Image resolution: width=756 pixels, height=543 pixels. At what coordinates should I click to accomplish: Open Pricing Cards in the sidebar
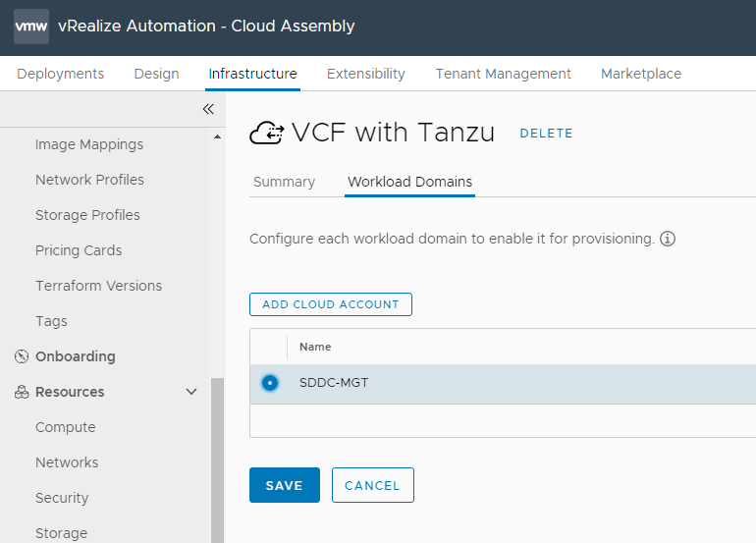click(79, 250)
